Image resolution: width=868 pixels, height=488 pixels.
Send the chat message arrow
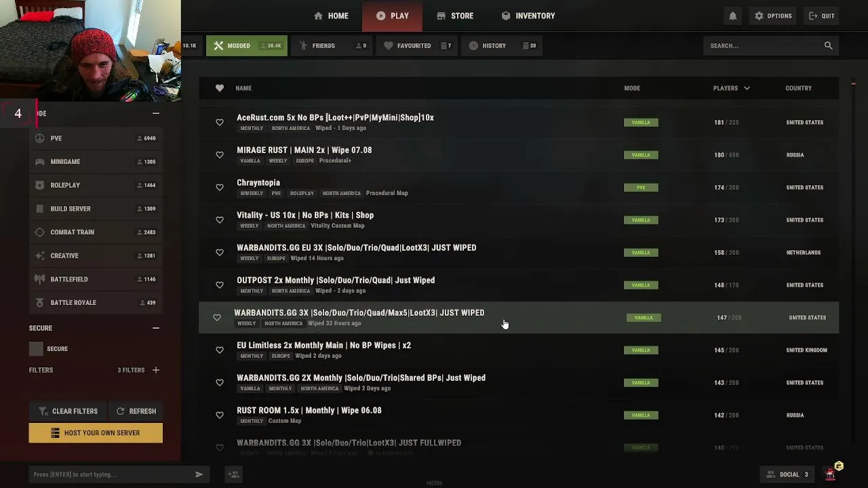point(199,474)
